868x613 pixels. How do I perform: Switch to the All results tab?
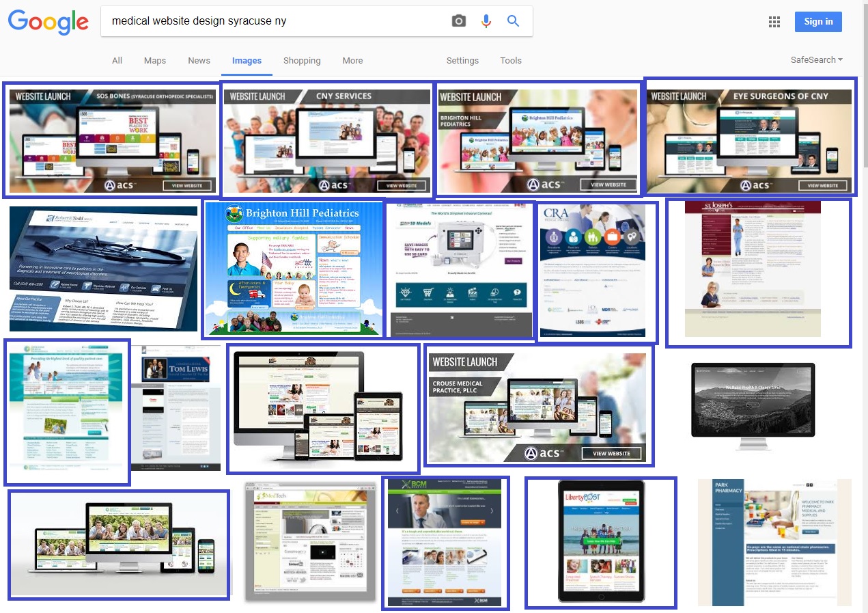point(117,60)
